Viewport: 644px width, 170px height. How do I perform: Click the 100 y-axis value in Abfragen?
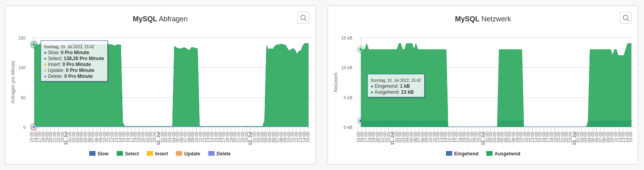(22, 68)
